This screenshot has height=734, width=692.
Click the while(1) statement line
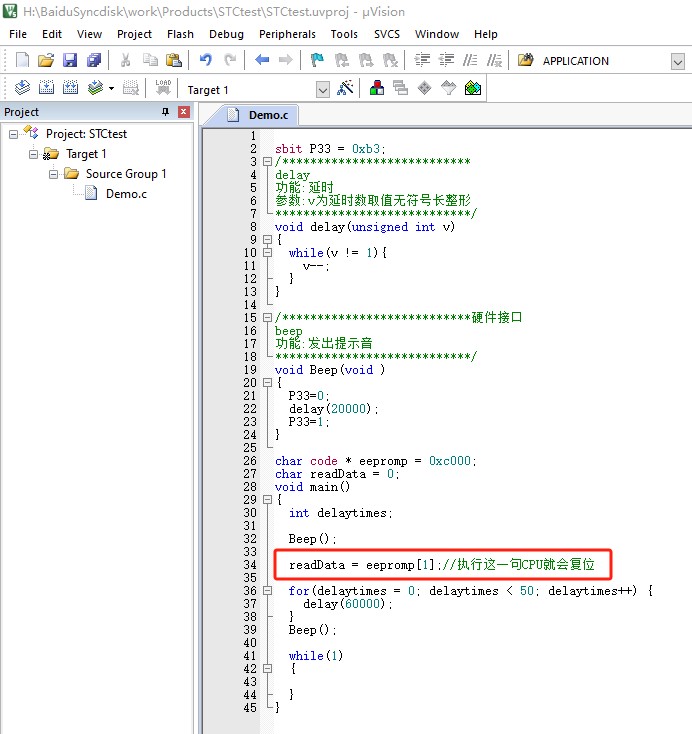(316, 656)
